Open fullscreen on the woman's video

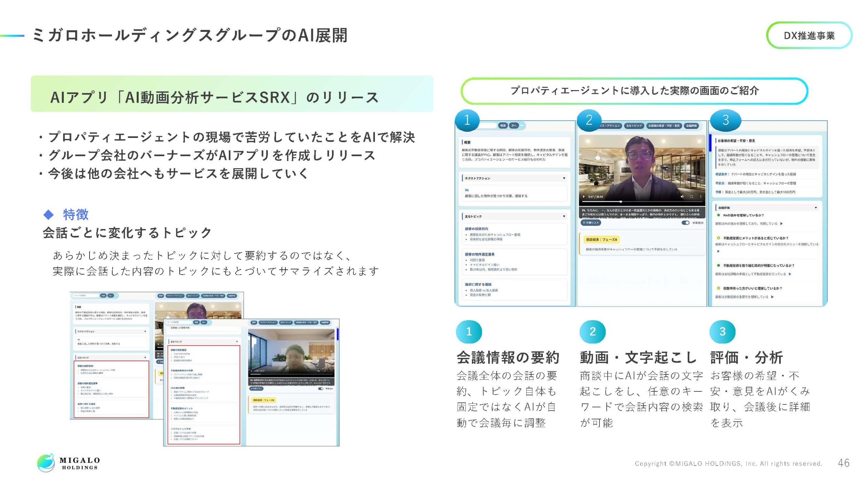click(325, 371)
